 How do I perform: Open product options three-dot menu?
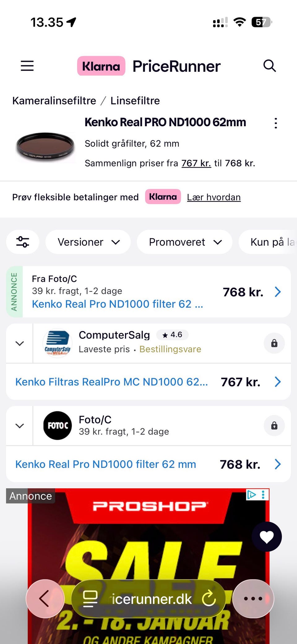pos(276,123)
